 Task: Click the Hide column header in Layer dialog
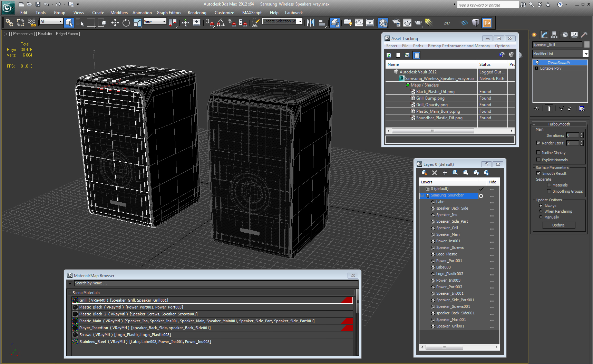pyautogui.click(x=492, y=182)
